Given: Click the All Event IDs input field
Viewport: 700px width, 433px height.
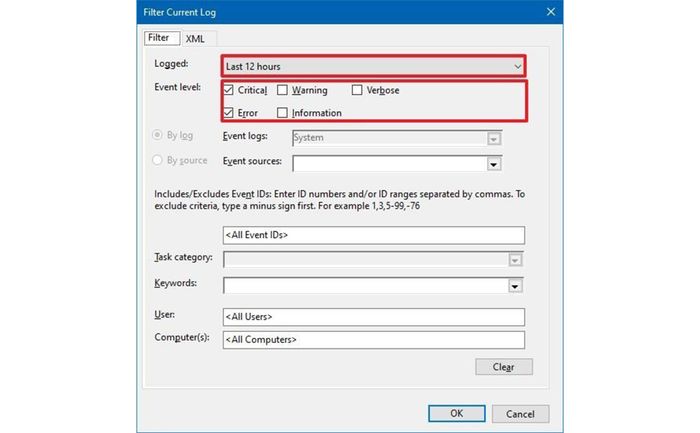Looking at the screenshot, I should (x=374, y=235).
